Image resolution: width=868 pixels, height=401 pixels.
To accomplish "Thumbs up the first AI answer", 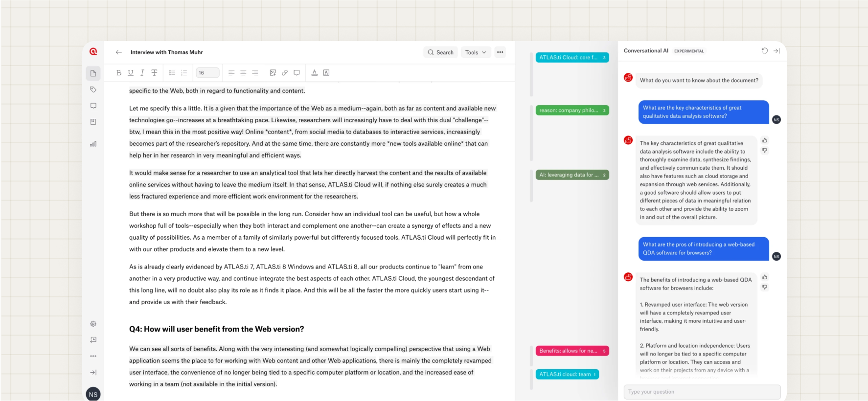I will [x=765, y=140].
